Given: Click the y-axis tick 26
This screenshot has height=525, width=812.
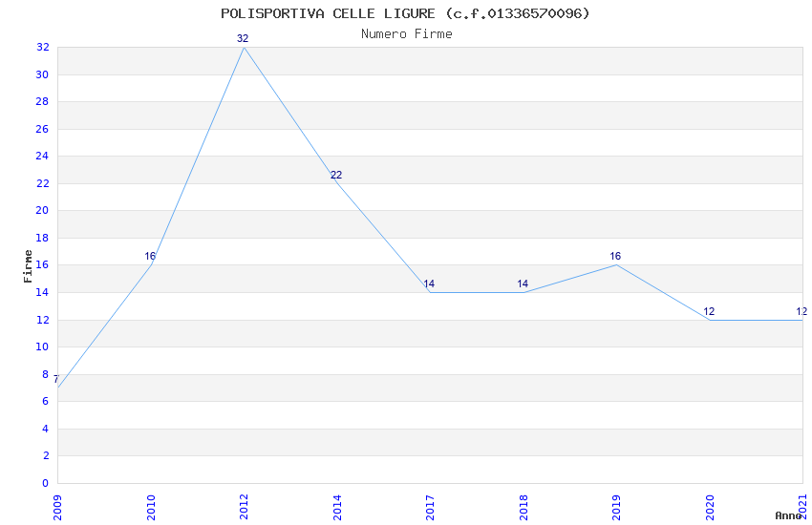Looking at the screenshot, I should point(42,129).
